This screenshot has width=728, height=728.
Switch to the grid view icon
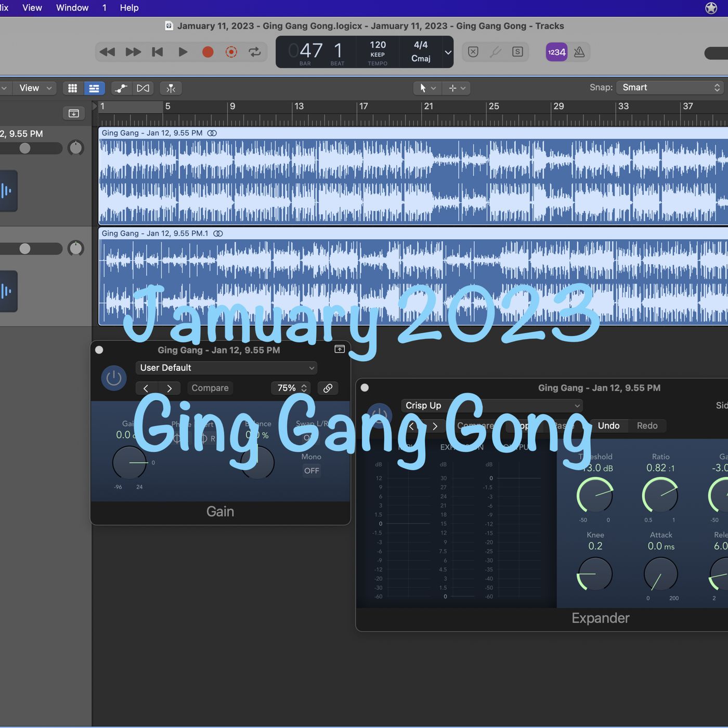click(73, 88)
